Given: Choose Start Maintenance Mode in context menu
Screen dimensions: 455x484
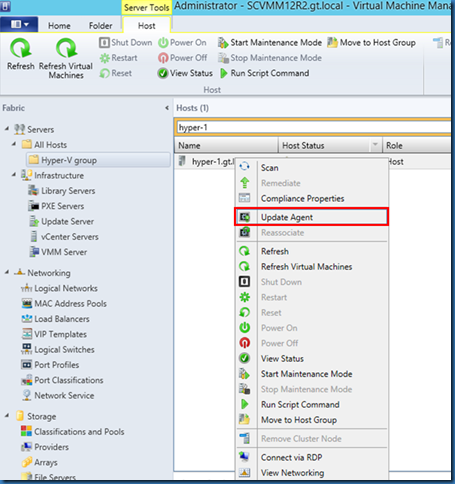Looking at the screenshot, I should click(311, 374).
